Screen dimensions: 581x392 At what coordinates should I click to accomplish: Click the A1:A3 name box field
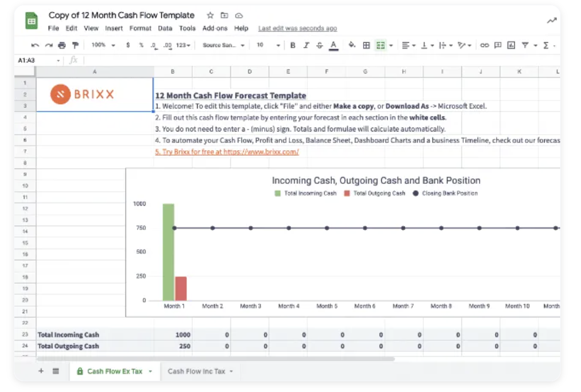pyautogui.click(x=35, y=60)
